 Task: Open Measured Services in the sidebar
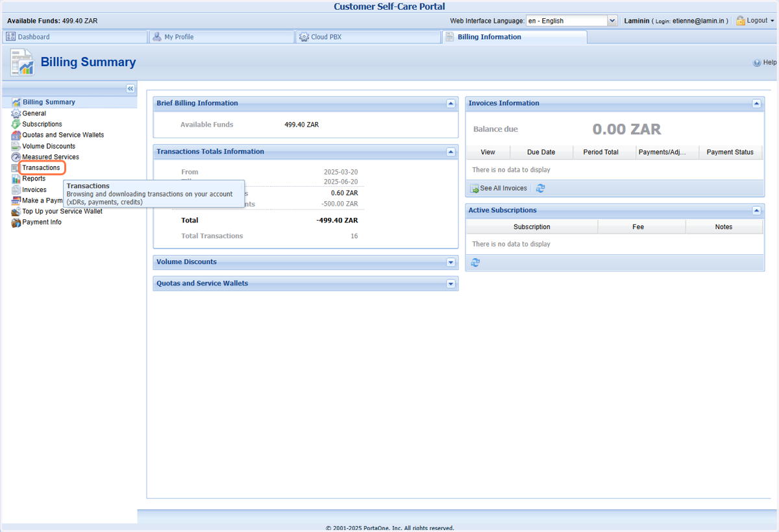[x=51, y=157]
